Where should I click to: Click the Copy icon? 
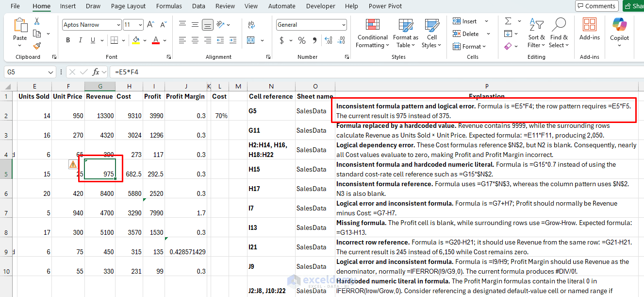pos(37,34)
